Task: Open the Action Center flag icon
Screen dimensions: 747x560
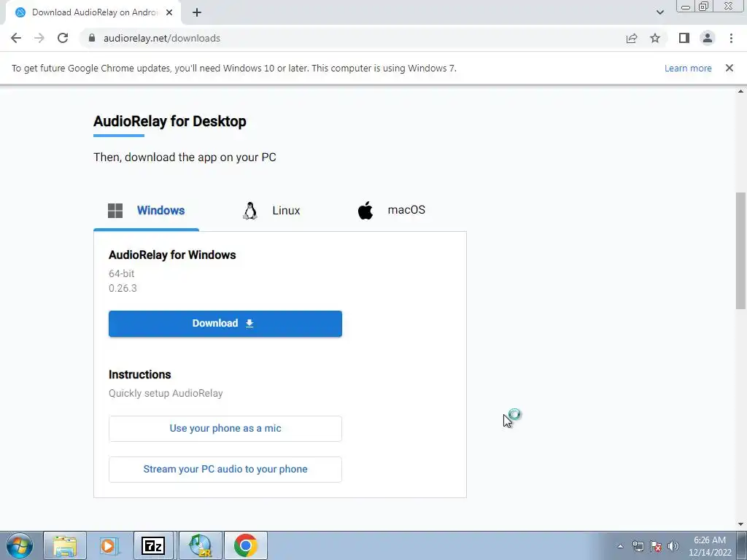Action: click(656, 546)
